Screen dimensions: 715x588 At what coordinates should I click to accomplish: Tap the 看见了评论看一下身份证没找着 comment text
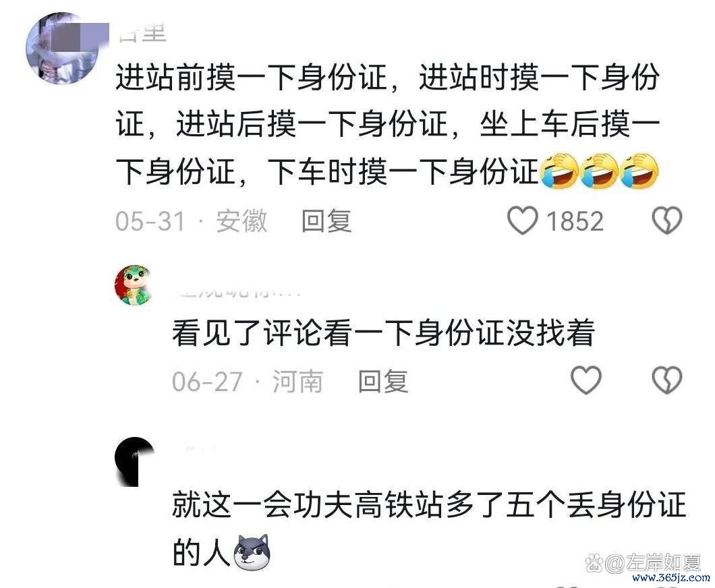[384, 332]
